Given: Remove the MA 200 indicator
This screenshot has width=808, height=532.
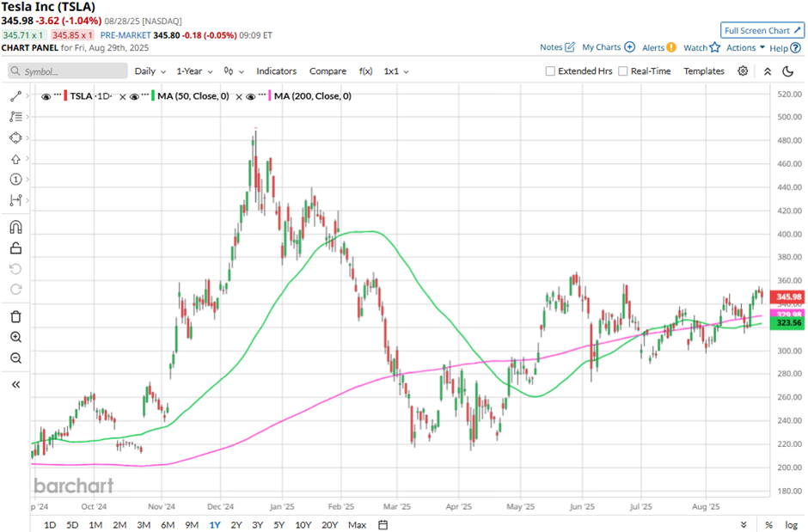Looking at the screenshot, I should (x=239, y=97).
